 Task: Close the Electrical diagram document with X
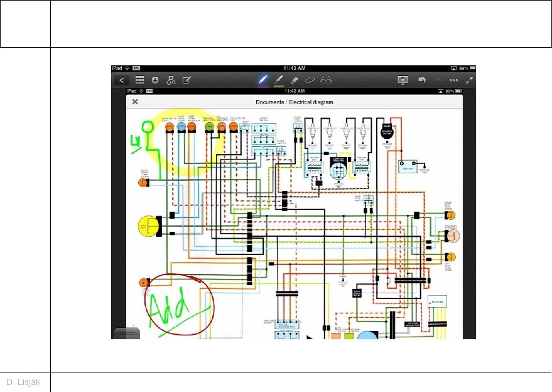point(135,102)
